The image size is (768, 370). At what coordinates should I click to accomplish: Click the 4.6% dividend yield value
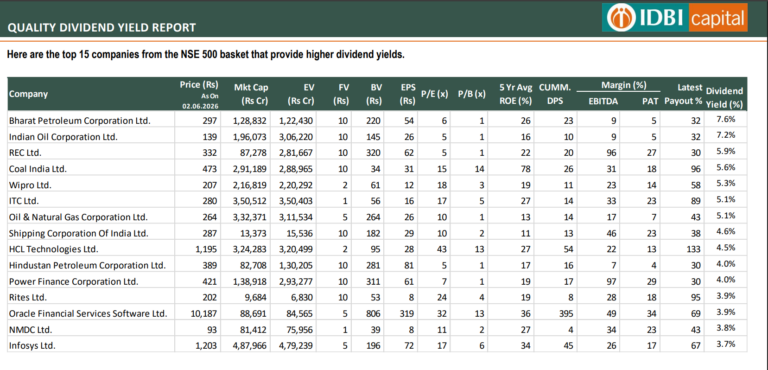pyautogui.click(x=726, y=231)
